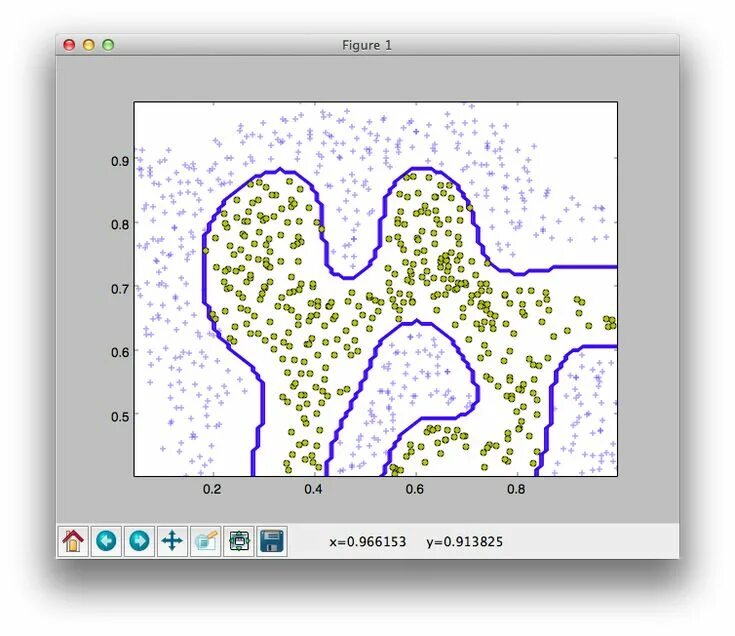This screenshot has width=735, height=636.
Task: Click the 0.7 y-axis tick label
Action: (120, 289)
